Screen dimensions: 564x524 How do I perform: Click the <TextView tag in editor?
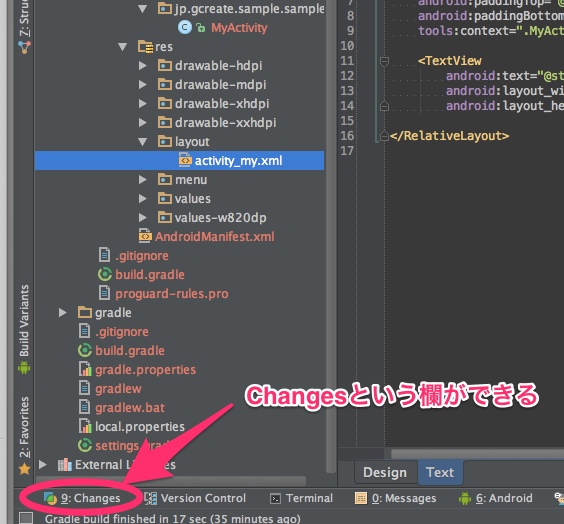point(449,61)
